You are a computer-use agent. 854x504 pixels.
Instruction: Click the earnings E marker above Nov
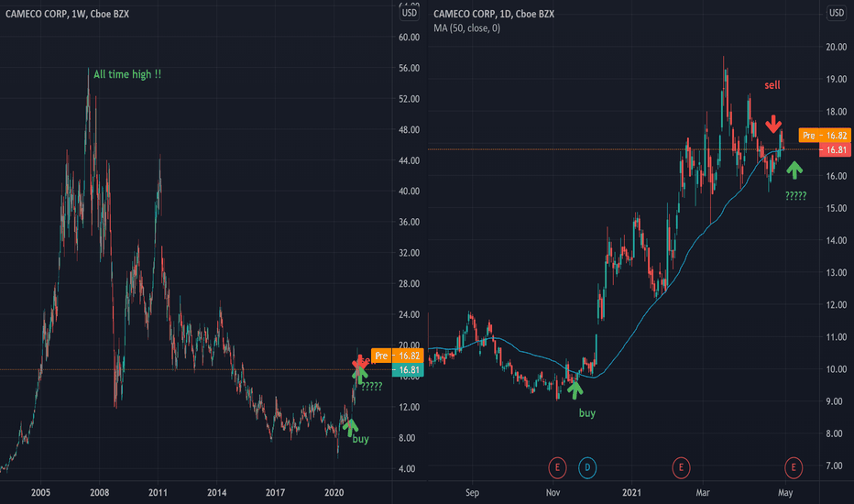pyautogui.click(x=556, y=467)
